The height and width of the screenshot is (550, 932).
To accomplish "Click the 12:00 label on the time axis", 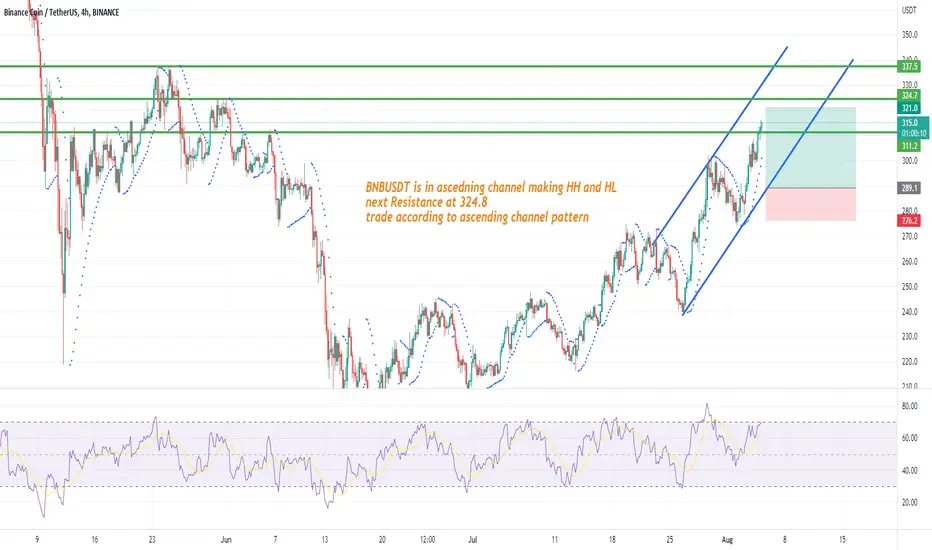I will 427,540.
